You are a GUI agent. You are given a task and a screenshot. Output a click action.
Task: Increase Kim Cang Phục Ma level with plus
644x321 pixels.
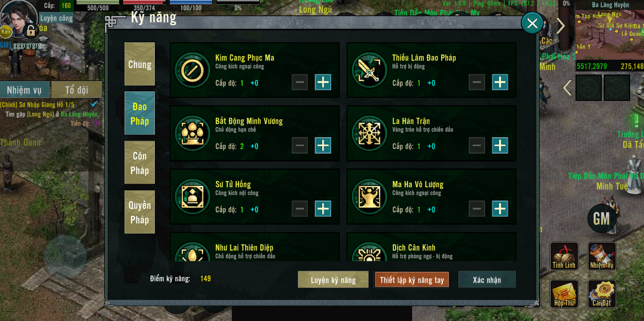(323, 82)
